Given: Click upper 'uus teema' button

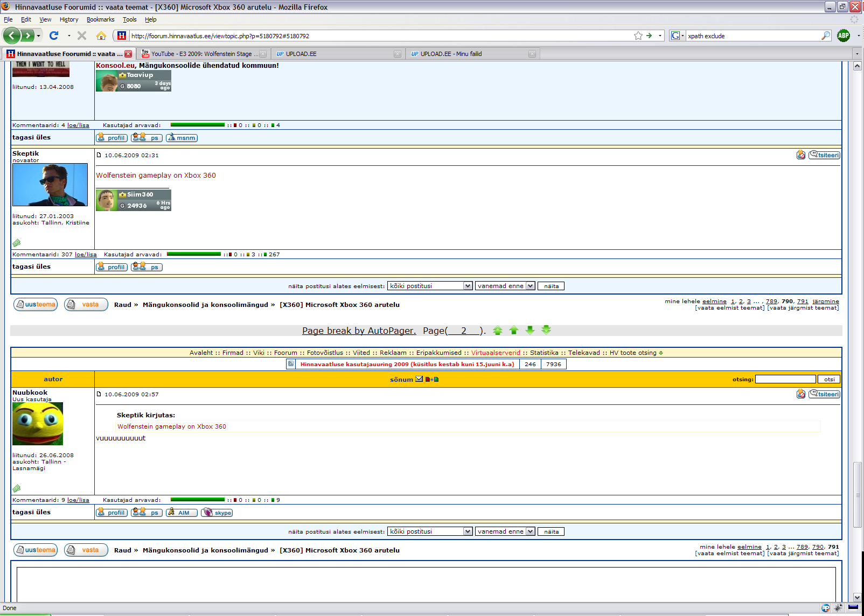Looking at the screenshot, I should point(36,305).
